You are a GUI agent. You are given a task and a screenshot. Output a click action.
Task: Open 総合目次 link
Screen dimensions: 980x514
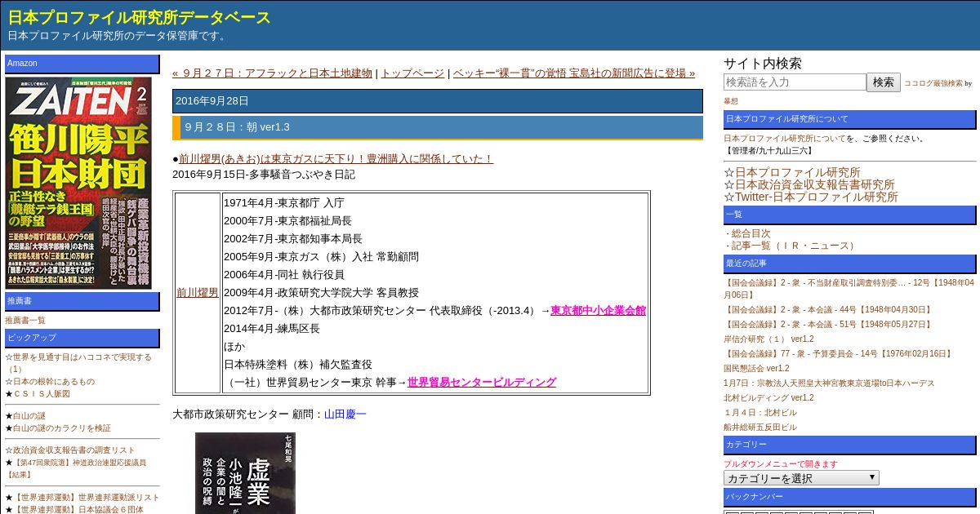pyautogui.click(x=751, y=233)
